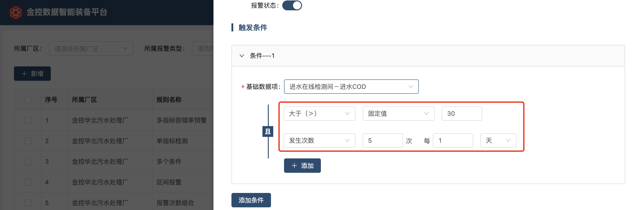644x210 pixels.
Task: Expand the 发生次数 dropdown
Action: tap(319, 141)
